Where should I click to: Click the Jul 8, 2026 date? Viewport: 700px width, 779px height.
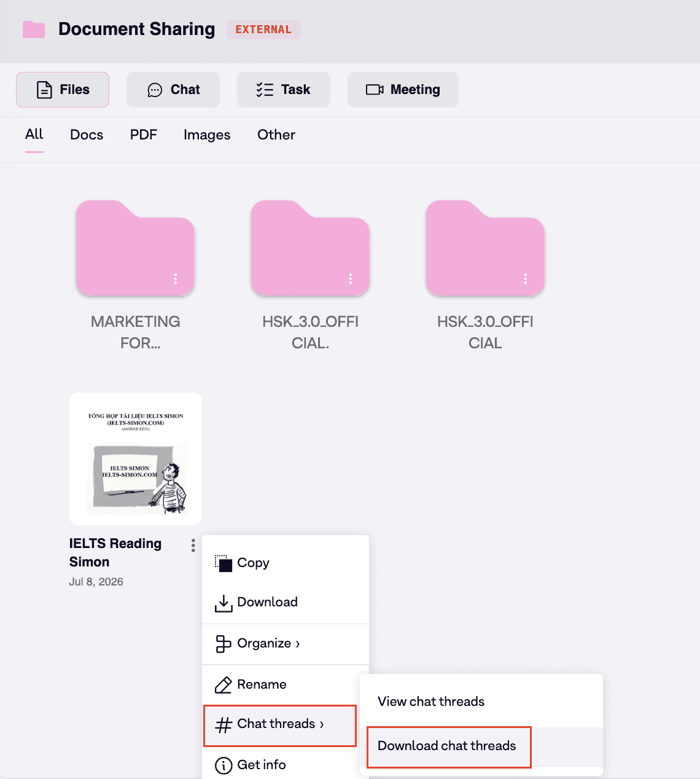click(x=96, y=582)
